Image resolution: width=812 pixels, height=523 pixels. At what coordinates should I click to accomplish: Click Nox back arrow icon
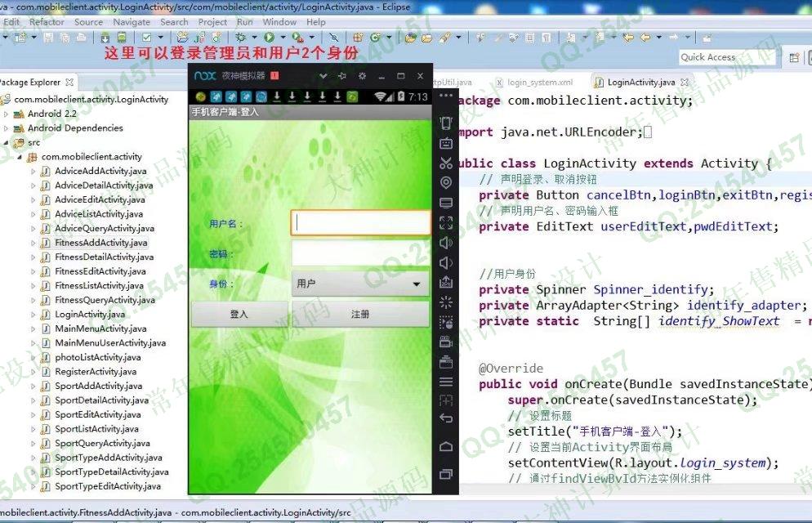[x=446, y=418]
